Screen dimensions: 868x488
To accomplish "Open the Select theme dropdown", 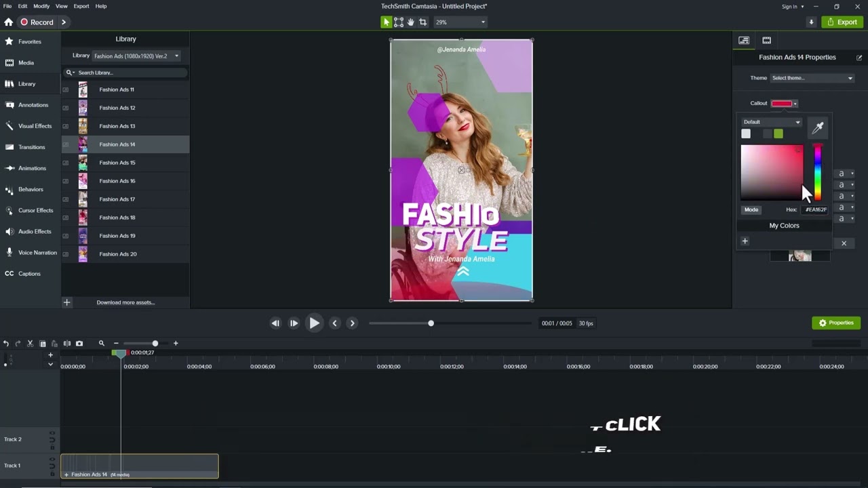I will pos(812,78).
